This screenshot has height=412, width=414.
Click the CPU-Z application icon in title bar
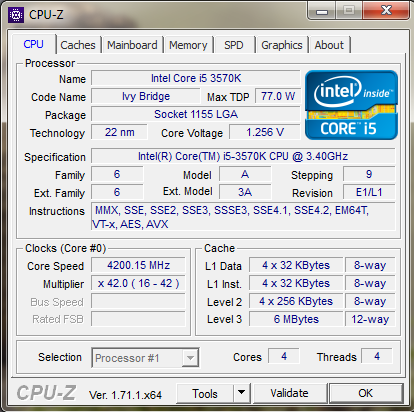16,15
